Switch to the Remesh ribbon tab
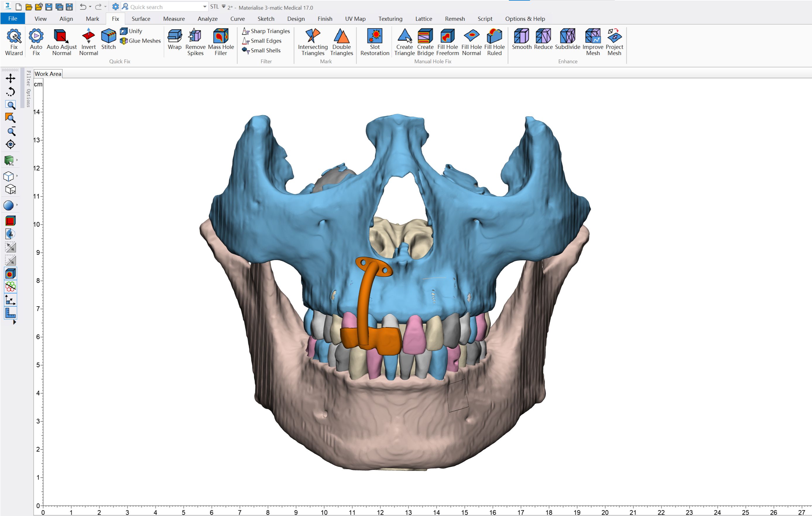This screenshot has width=812, height=516. click(x=455, y=19)
